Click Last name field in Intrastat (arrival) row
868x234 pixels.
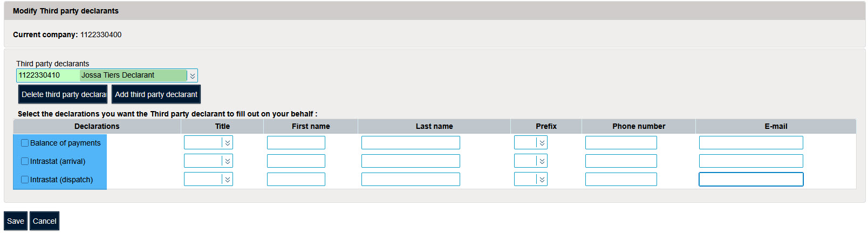(410, 161)
